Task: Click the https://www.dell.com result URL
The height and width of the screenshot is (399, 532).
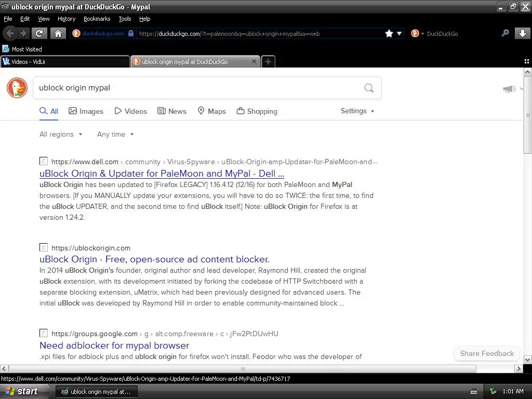Action: tap(85, 162)
